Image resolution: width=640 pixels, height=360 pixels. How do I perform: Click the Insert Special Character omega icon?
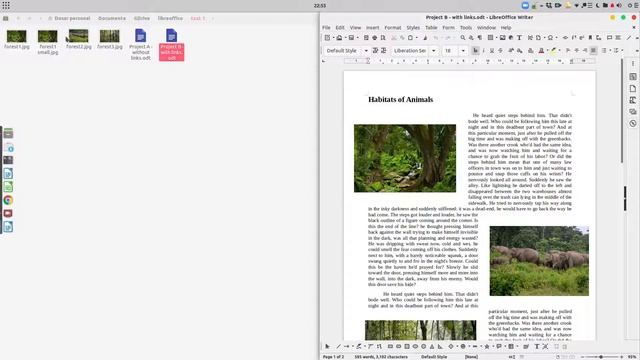[x=550, y=38]
